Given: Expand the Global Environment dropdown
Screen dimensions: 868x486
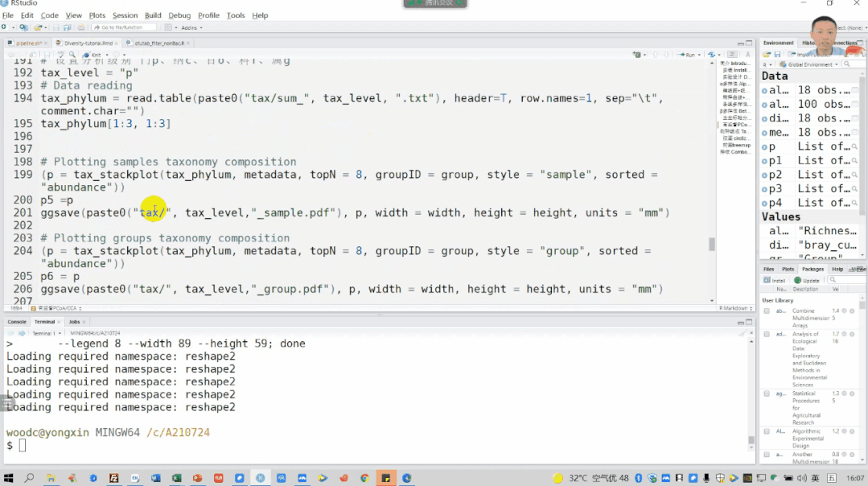Looking at the screenshot, I should 808,64.
